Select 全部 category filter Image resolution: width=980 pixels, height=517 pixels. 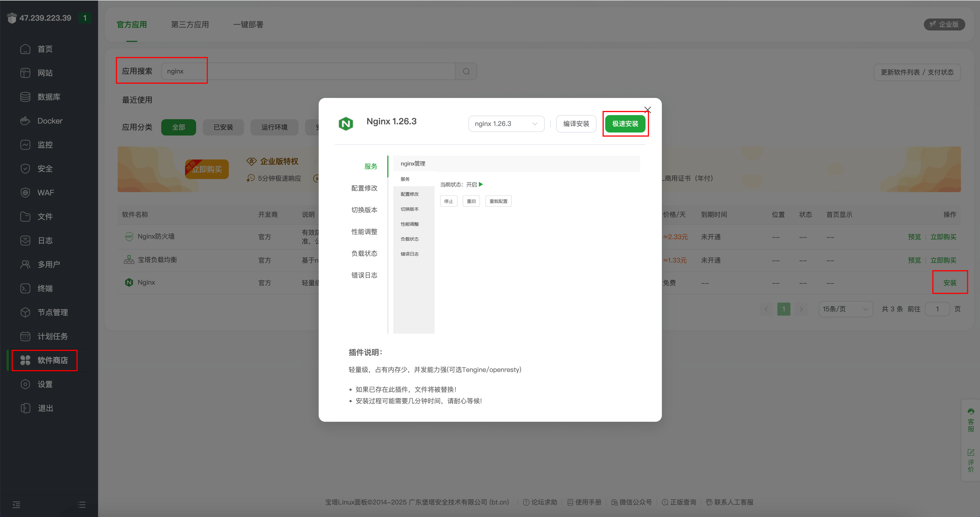tap(178, 127)
